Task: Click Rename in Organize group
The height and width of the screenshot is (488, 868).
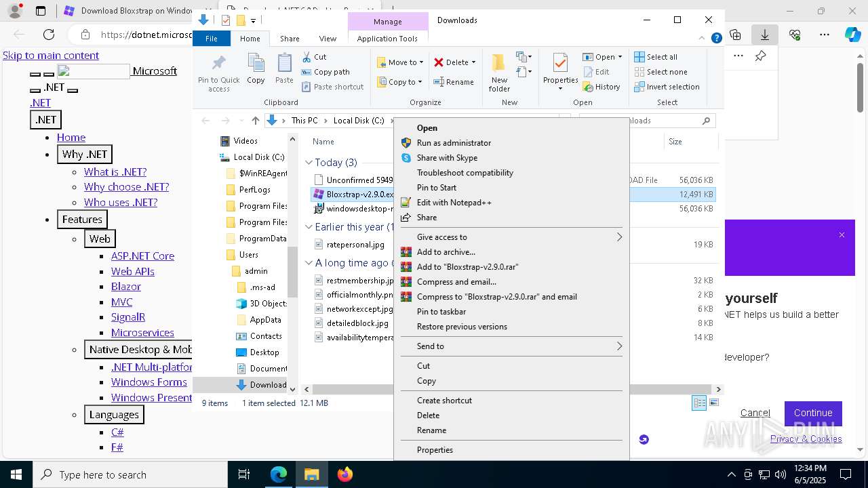Action: coord(454,82)
